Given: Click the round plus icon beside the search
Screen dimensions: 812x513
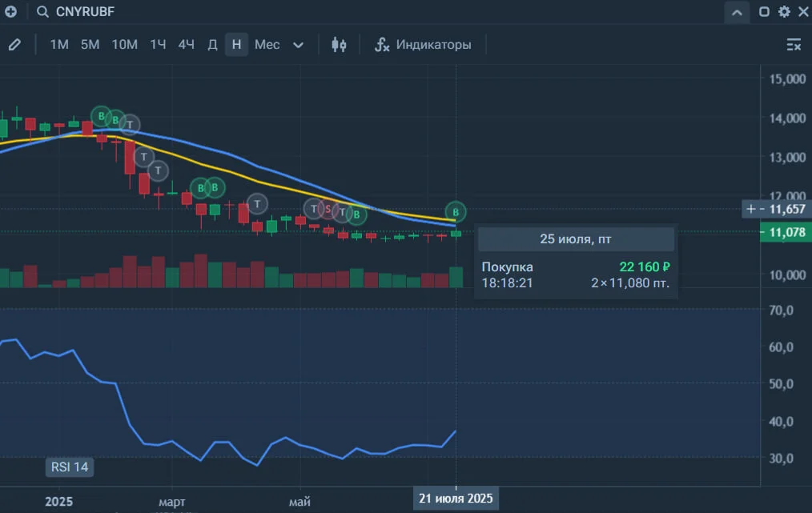Looking at the screenshot, I should [x=10, y=11].
